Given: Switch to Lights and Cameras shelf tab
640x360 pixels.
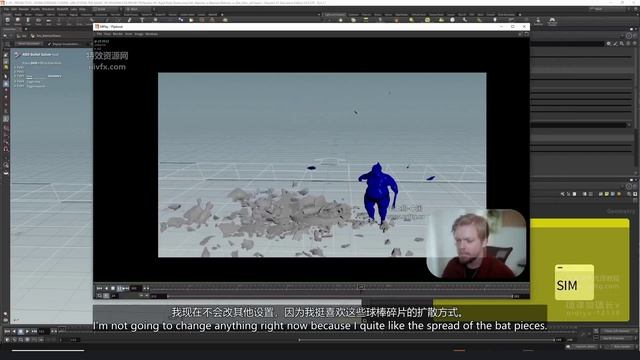Looking at the screenshot, I should (x=335, y=15).
